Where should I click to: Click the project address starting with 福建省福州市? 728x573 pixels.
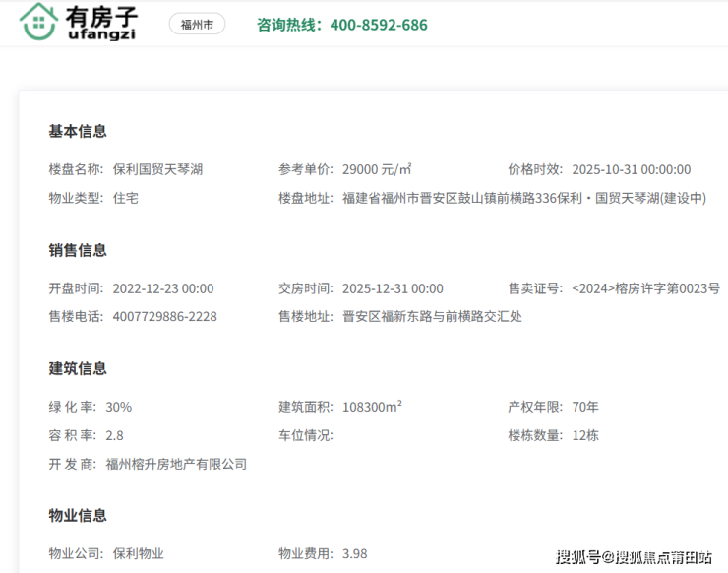(523, 198)
